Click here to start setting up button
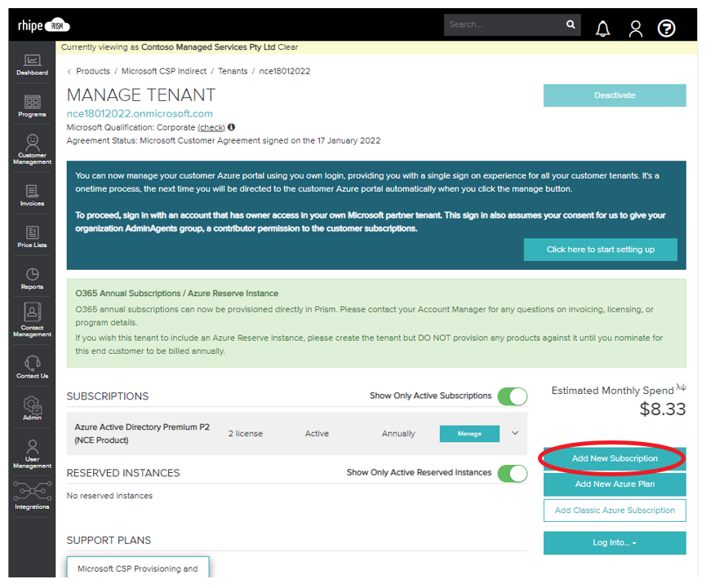This screenshot has height=588, width=715. pos(600,249)
